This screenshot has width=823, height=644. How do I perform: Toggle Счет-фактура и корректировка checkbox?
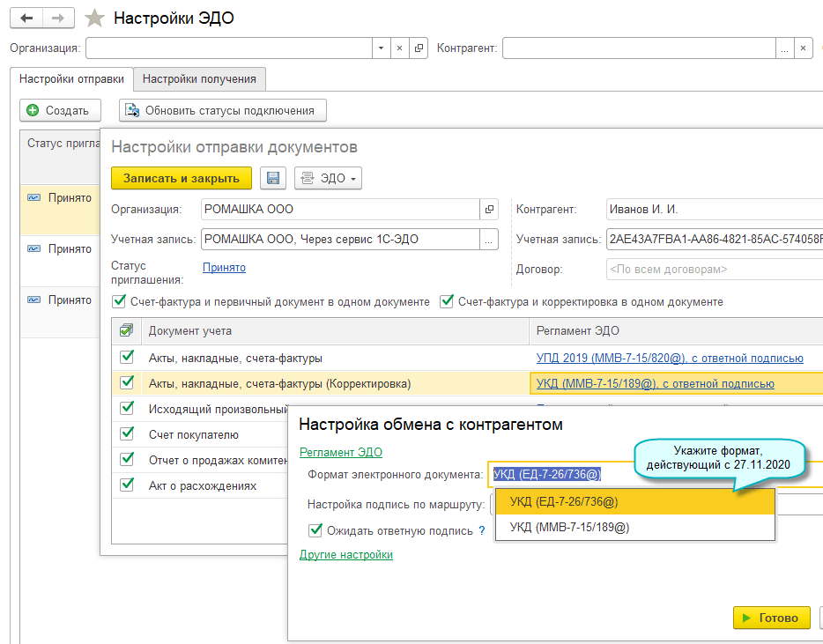pyautogui.click(x=447, y=301)
